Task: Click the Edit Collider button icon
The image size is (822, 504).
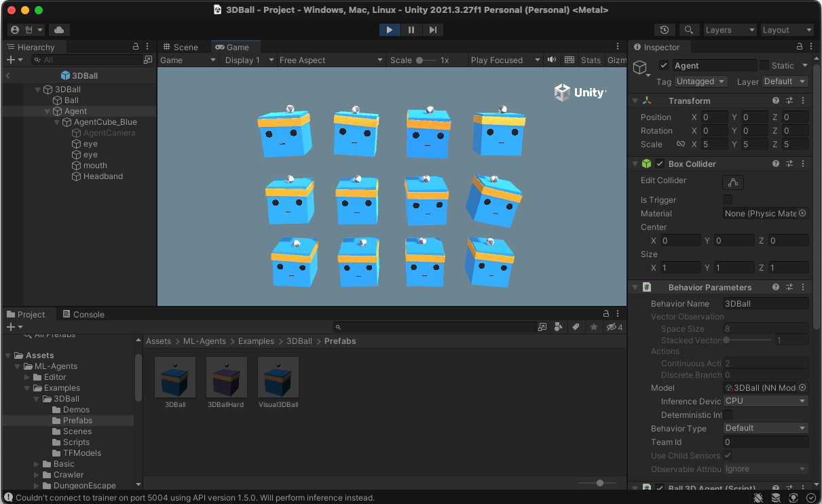Action: click(x=733, y=182)
